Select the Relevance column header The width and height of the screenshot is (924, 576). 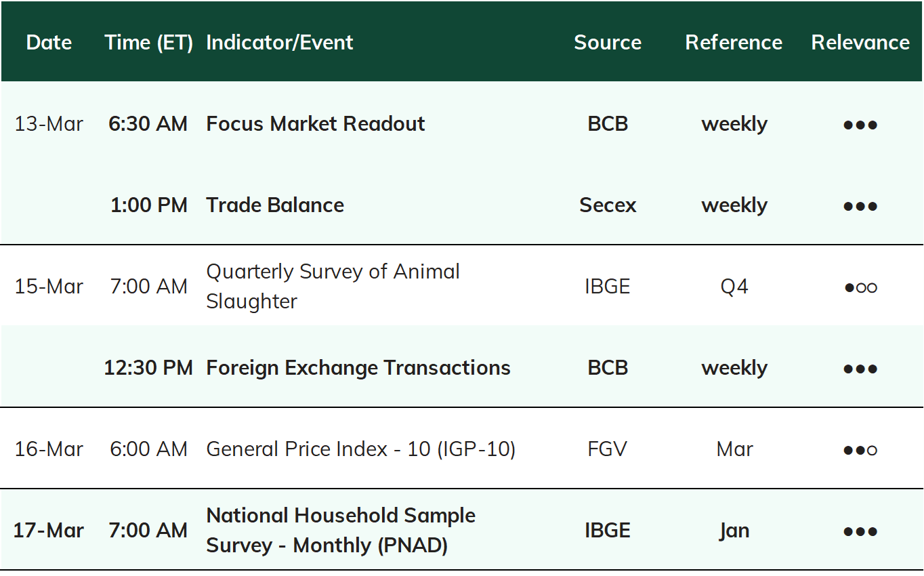[x=860, y=42]
